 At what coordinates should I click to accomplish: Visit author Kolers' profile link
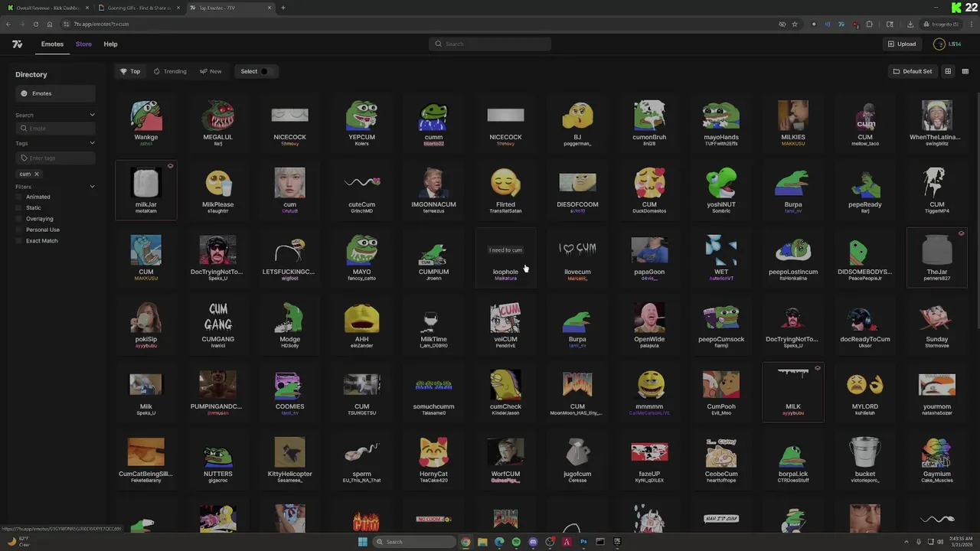361,144
